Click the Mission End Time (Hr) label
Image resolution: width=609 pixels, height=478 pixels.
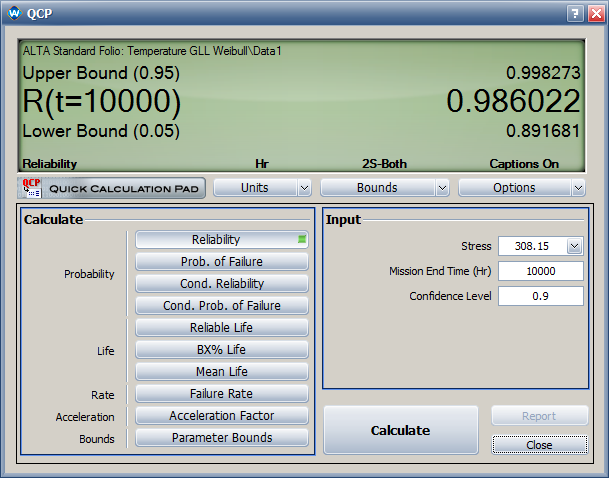coord(440,271)
